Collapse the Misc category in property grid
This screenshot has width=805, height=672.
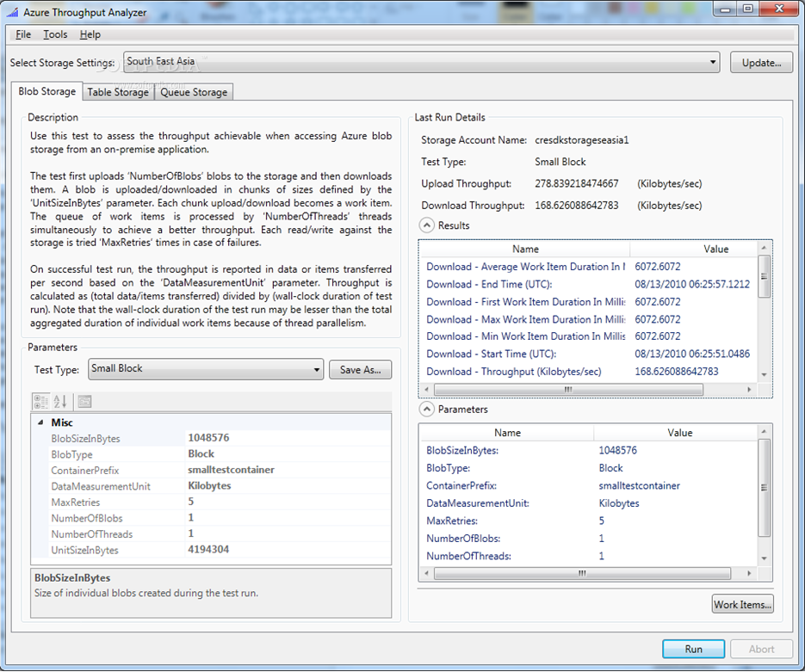tap(40, 422)
